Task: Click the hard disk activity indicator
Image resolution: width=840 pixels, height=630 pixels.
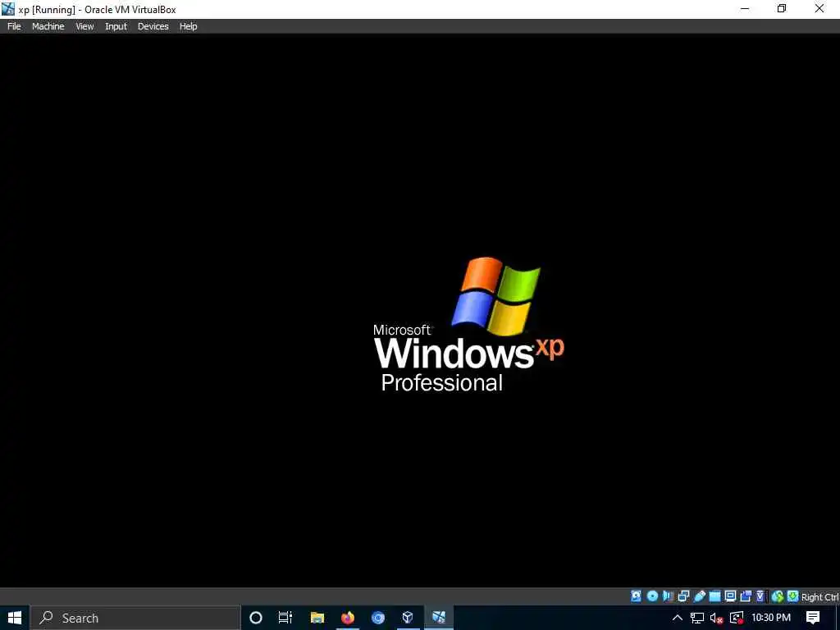Action: (636, 596)
